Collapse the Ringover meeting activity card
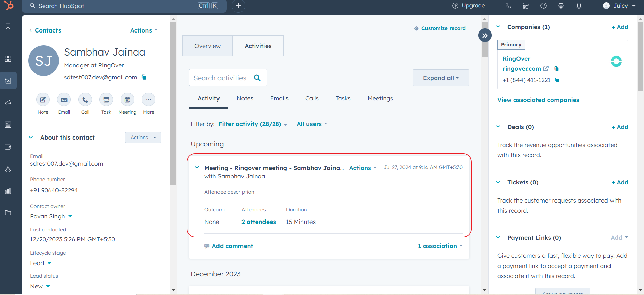Viewport: 644px width, 295px height. tap(197, 168)
